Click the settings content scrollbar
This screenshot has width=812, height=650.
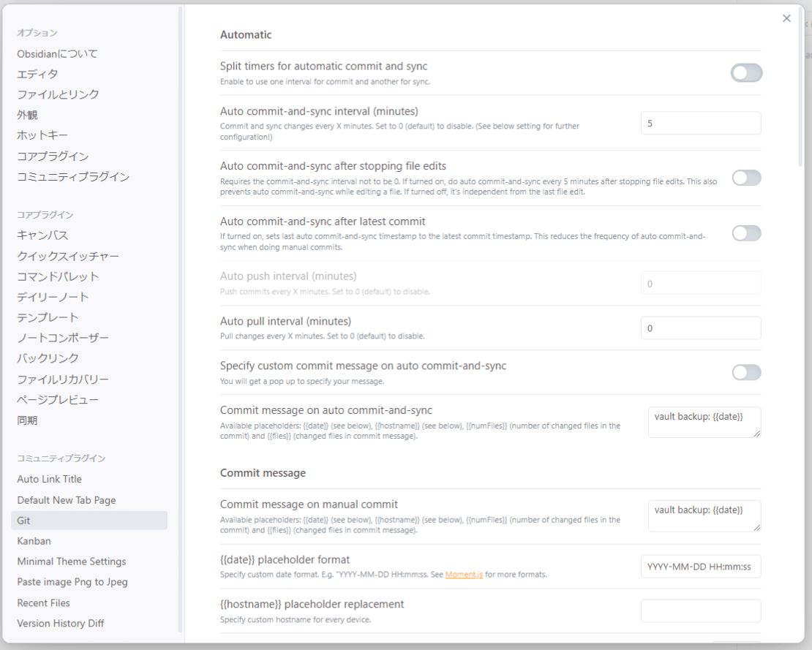pyautogui.click(x=801, y=88)
